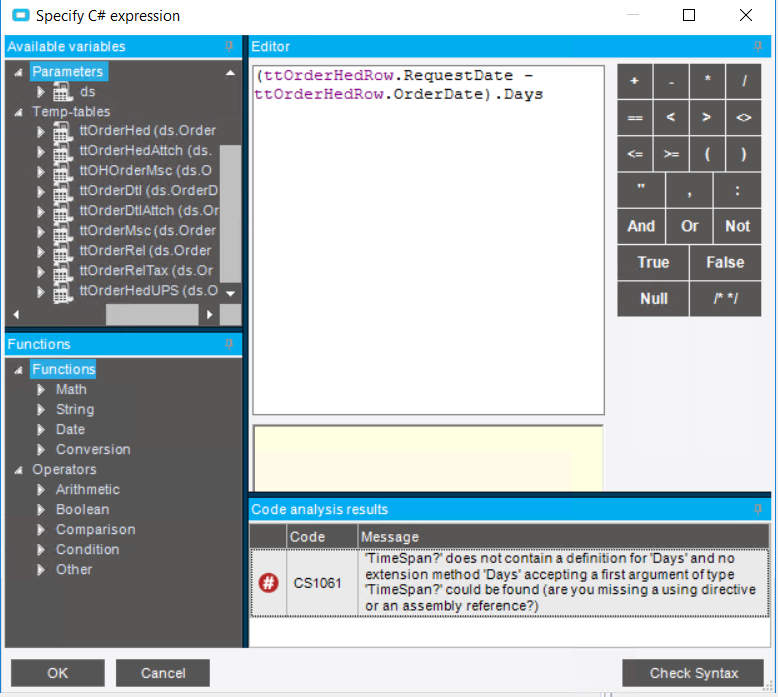The height and width of the screenshot is (697, 778).
Task: Click the Message column header
Action: pyautogui.click(x=563, y=536)
